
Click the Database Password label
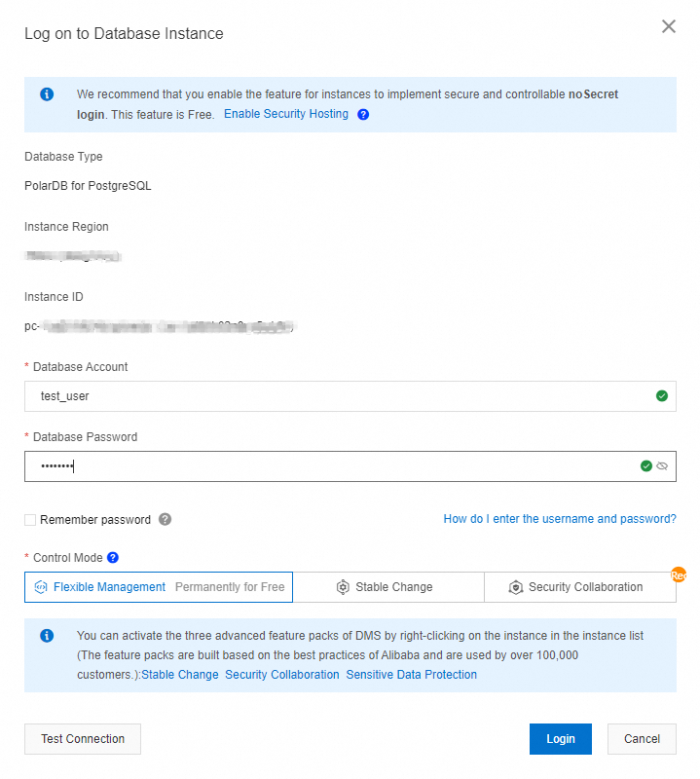(x=85, y=436)
